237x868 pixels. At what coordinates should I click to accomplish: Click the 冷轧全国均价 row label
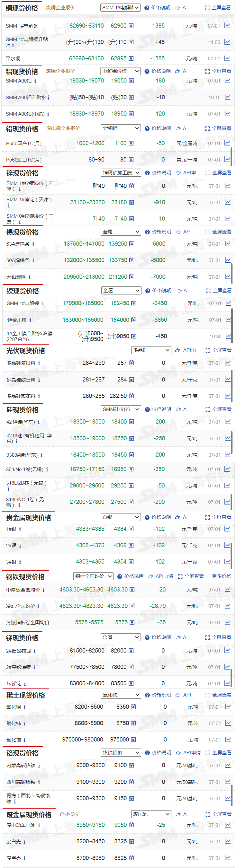[21, 606]
